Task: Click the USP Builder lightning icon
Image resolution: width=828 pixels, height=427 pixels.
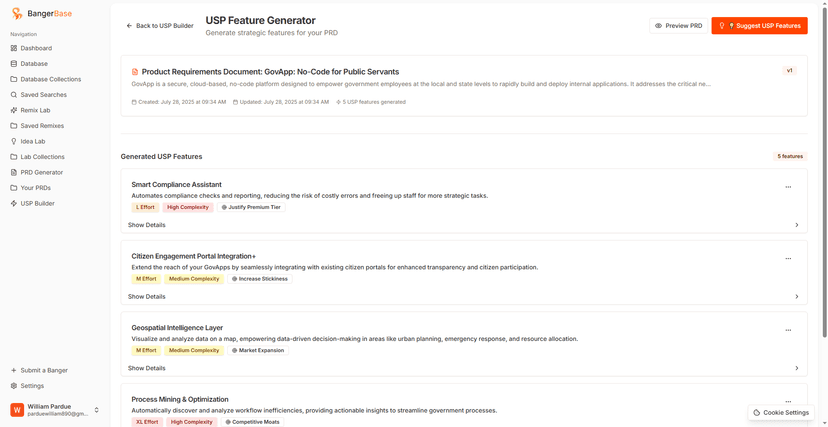Action: (x=14, y=204)
